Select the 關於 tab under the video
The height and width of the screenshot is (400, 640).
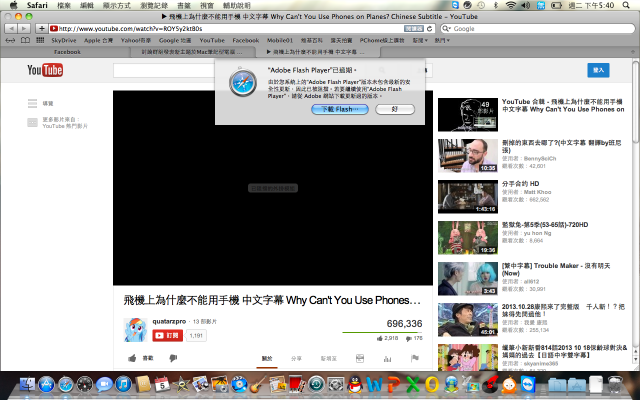267,358
